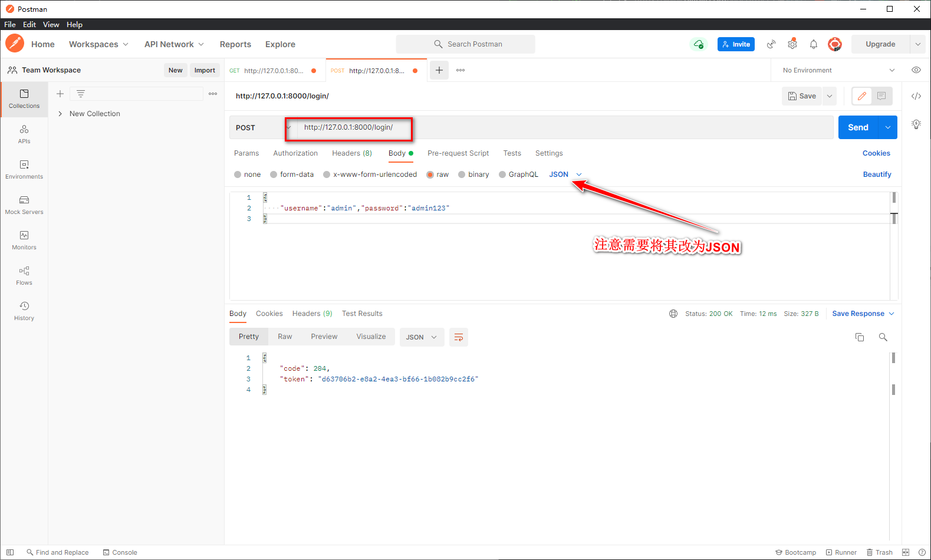Open the Cookies link
The image size is (931, 560).
876,153
